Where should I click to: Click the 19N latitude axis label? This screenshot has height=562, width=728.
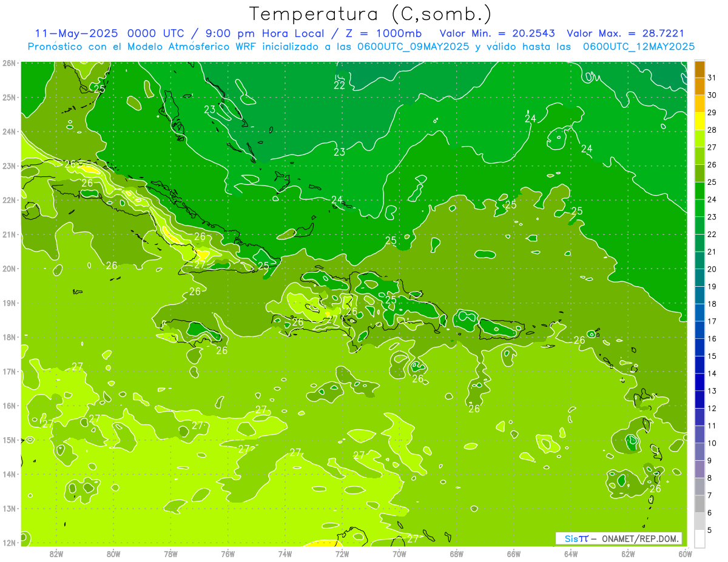click(x=9, y=303)
